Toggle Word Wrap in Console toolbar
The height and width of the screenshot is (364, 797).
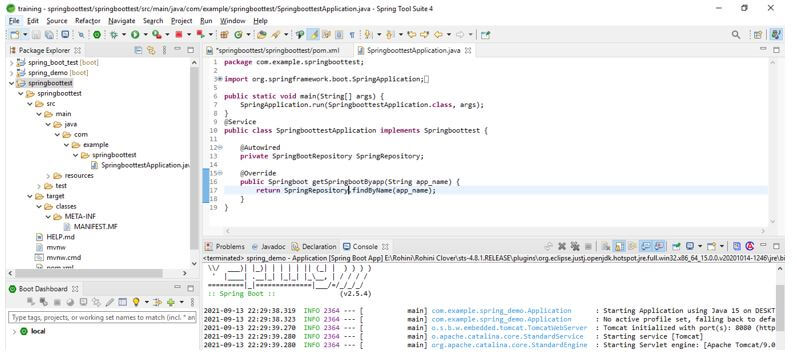pos(632,246)
